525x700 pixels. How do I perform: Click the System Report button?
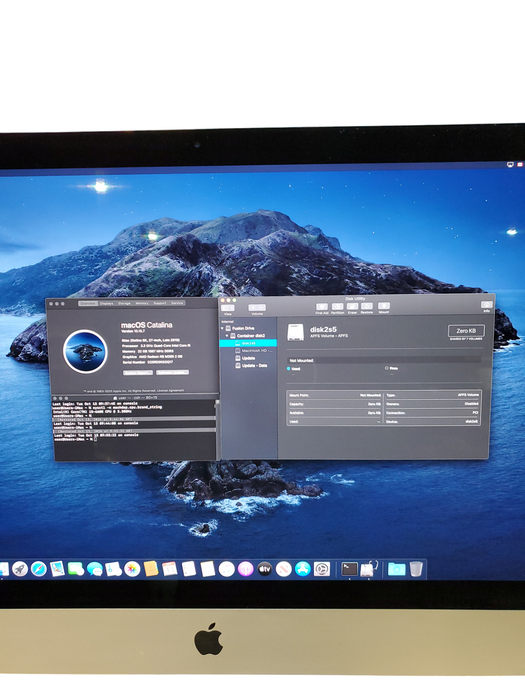(138, 372)
